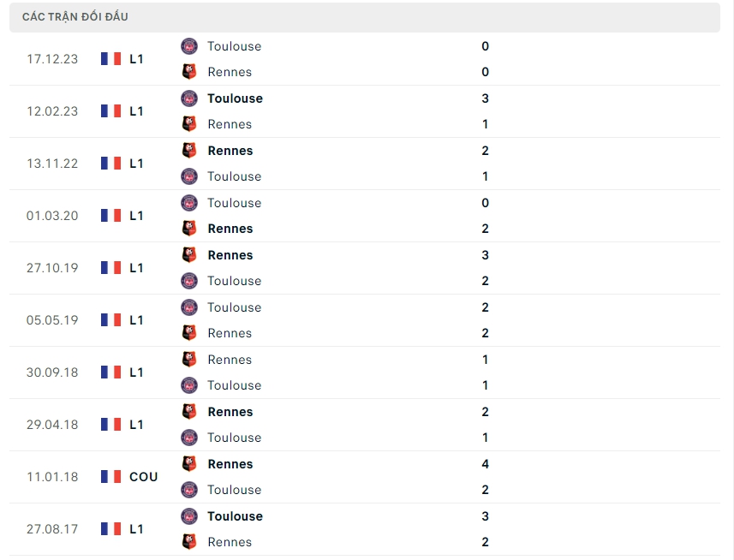The width and height of the screenshot is (734, 560).
Task: Click Toulouse score 3 in 27.08.17 match
Action: (x=486, y=516)
